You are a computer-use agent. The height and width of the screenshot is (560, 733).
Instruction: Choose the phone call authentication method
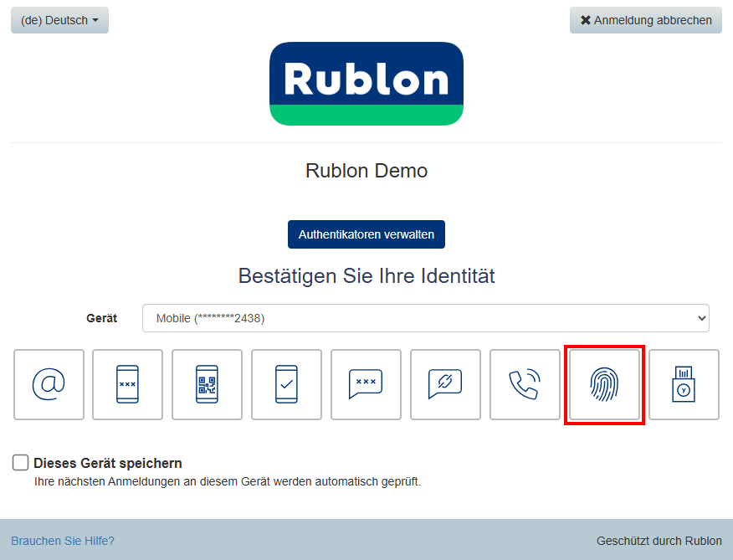click(x=525, y=384)
